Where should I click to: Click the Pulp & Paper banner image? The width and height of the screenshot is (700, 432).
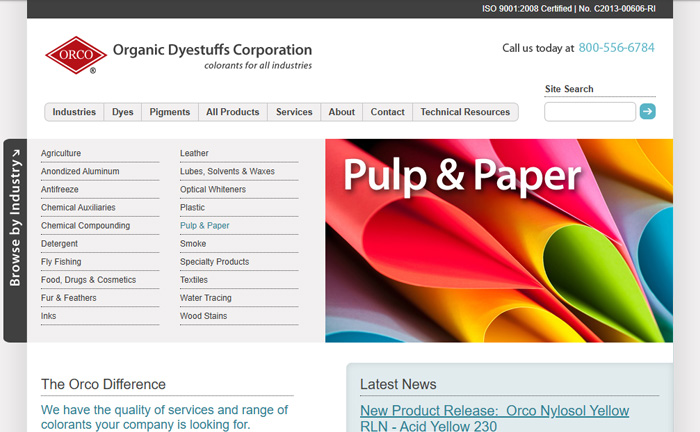pos(499,241)
